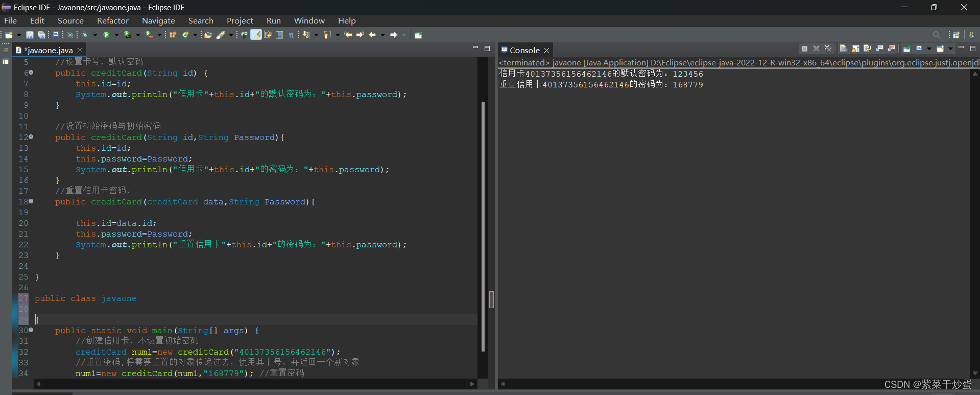This screenshot has height=395, width=980.
Task: Click editor horizontal scrollbar right arrow
Action: pos(472,384)
